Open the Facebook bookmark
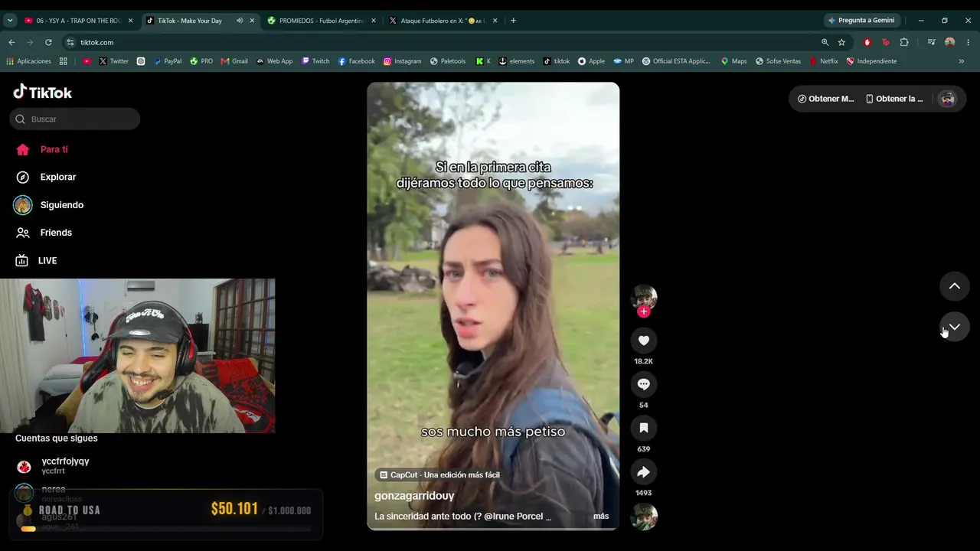 pos(357,61)
